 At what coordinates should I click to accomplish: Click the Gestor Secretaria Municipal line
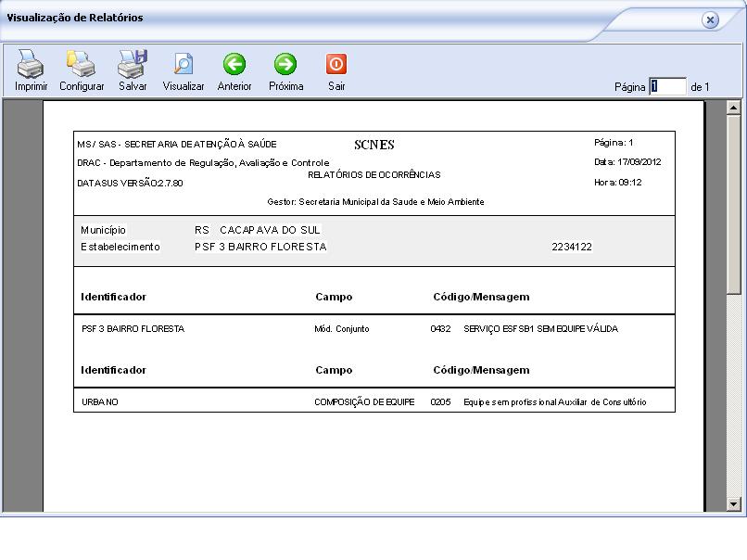(x=375, y=201)
